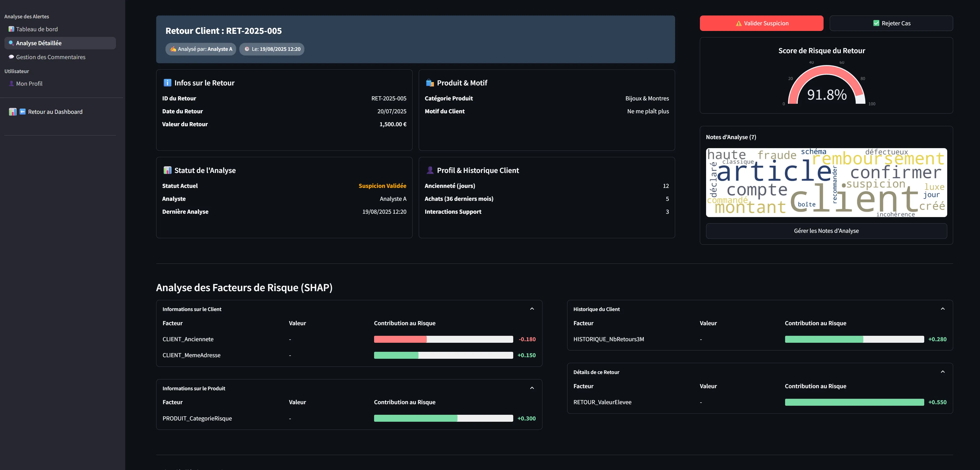Collapse Détails de ce Retour section
This screenshot has width=980, height=470.
click(x=943, y=372)
